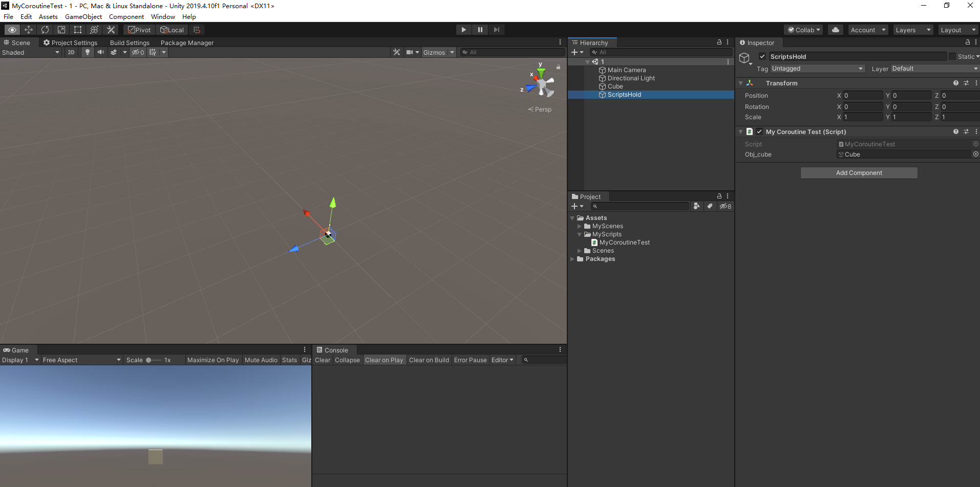980x487 pixels.
Task: Toggle Clear on Play in Console
Action: pos(384,360)
